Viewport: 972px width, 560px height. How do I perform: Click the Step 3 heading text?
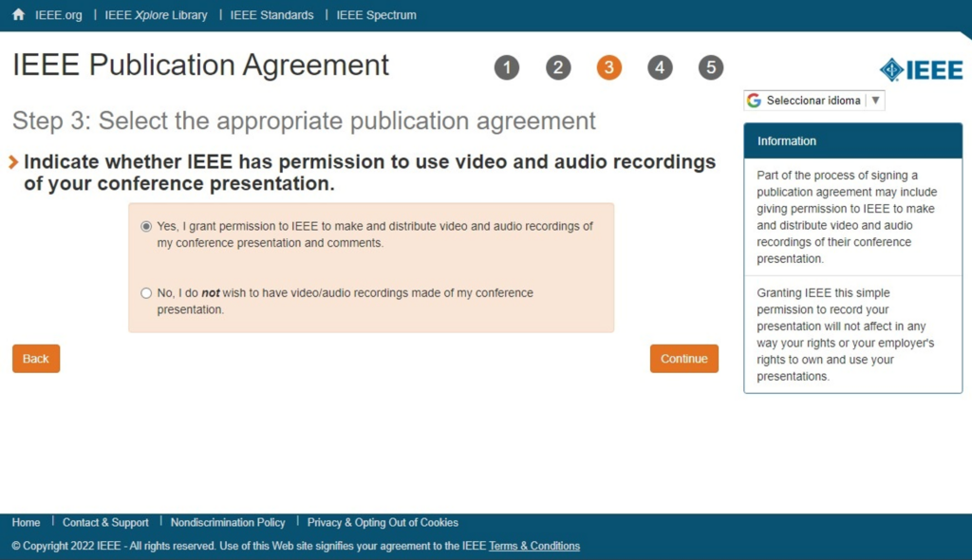[304, 121]
